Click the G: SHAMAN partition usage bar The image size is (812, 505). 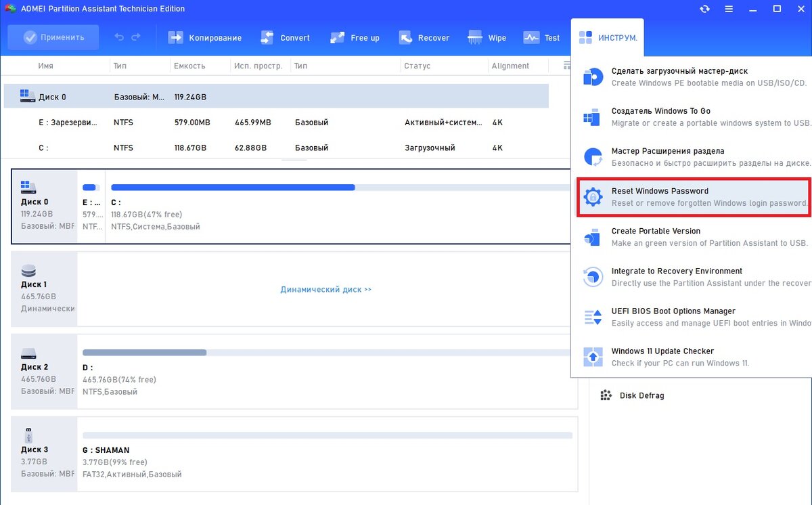(328, 435)
